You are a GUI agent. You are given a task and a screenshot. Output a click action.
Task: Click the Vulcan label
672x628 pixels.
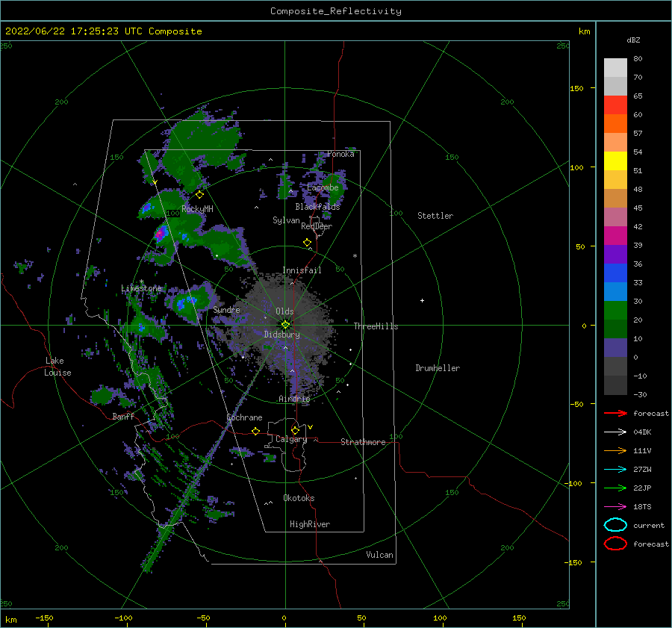379,555
